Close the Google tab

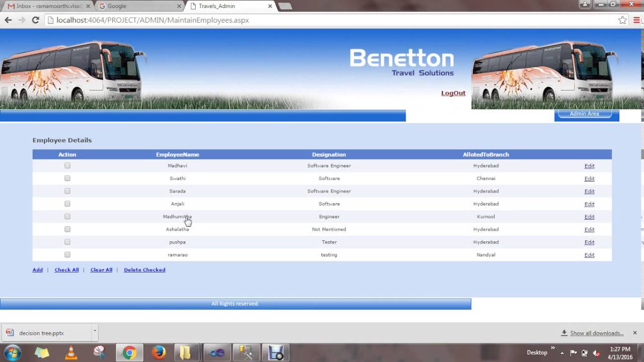(x=179, y=6)
